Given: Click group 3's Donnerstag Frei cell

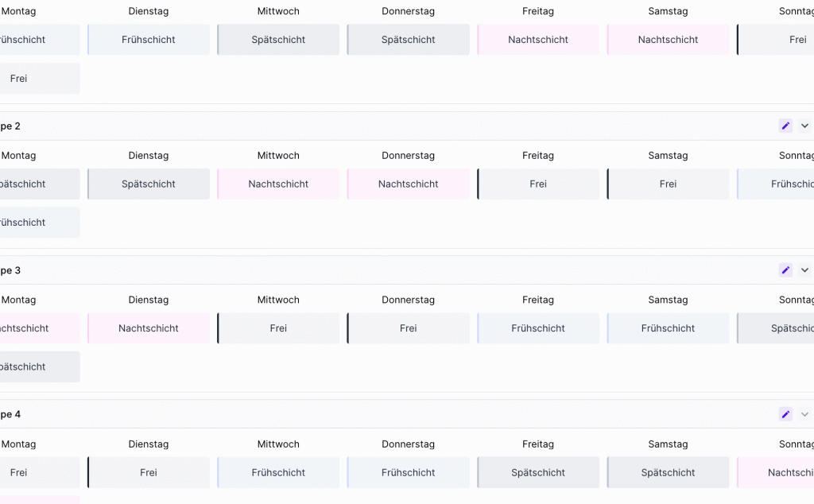Looking at the screenshot, I should coord(409,328).
